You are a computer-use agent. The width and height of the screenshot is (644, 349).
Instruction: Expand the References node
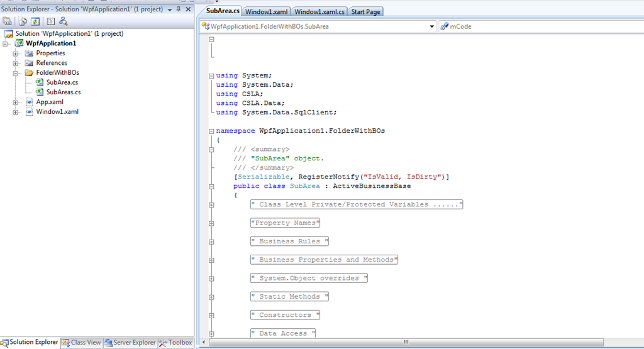[15, 64]
